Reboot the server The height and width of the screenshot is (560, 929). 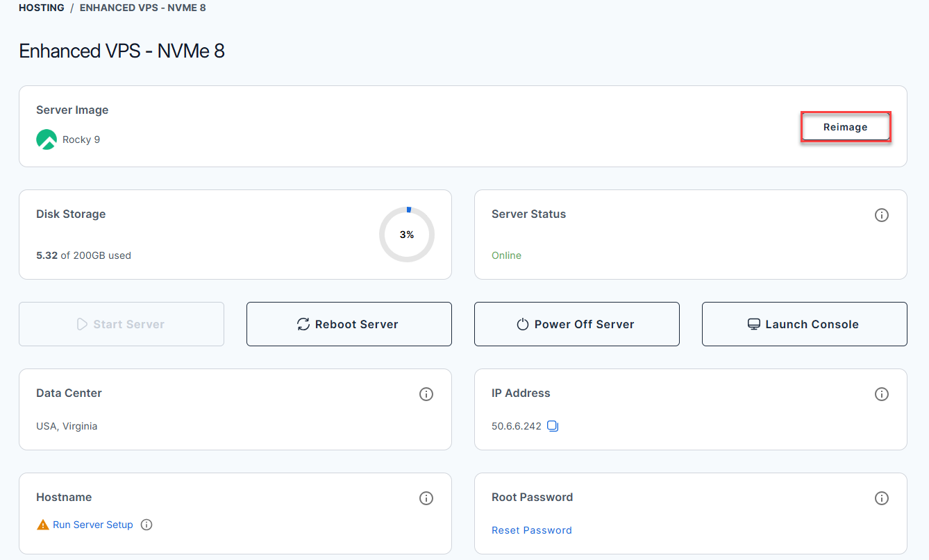pos(349,324)
